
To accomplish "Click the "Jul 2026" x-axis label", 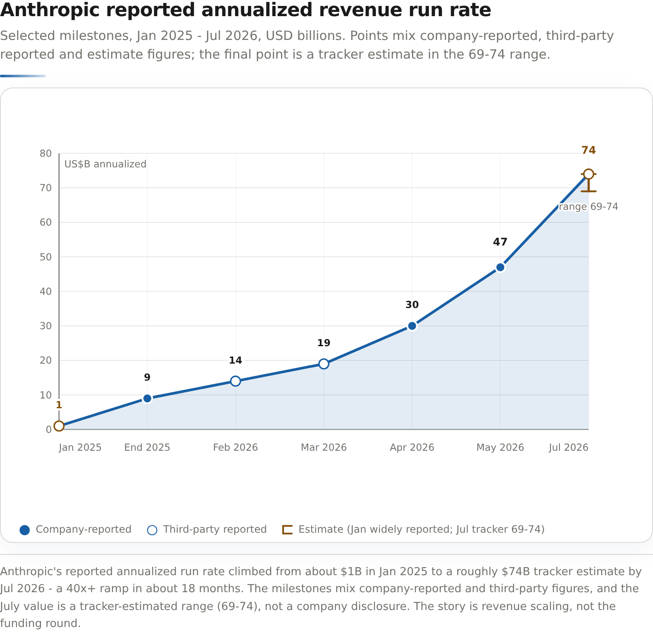I will pos(568,447).
